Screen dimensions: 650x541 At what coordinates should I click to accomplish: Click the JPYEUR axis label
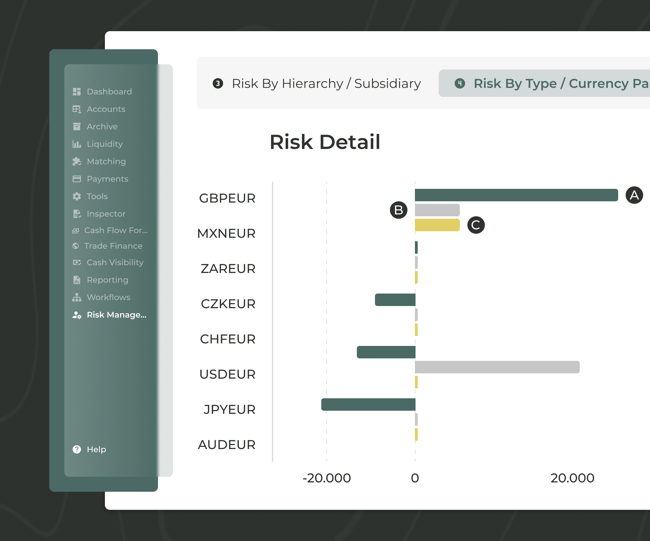point(229,410)
